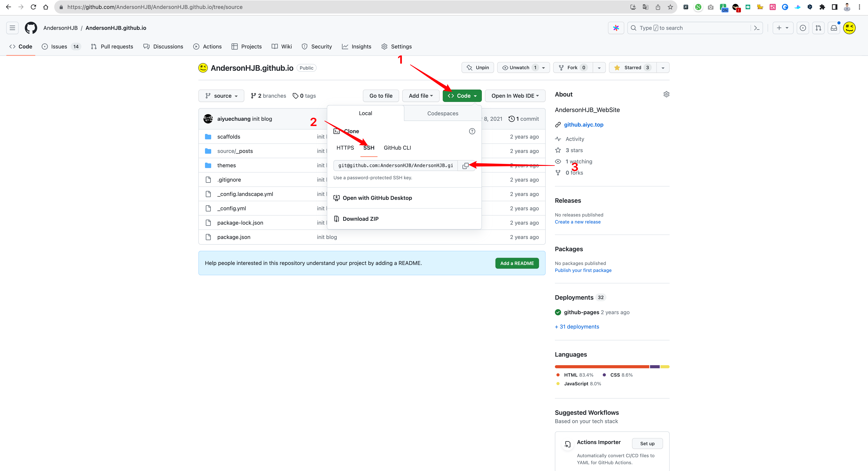Image resolution: width=868 pixels, height=471 pixels.
Task: Select the GitHub CLI clone option
Action: (x=397, y=148)
